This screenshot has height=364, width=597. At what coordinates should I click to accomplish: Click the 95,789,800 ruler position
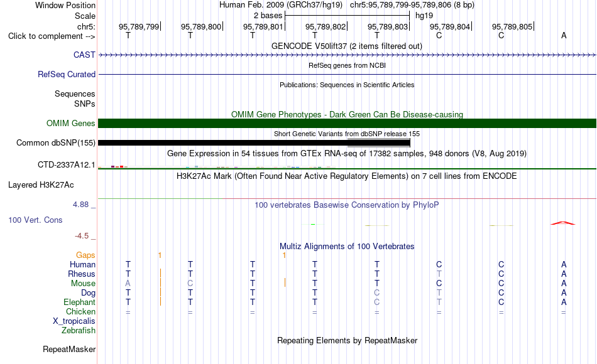[x=201, y=26]
